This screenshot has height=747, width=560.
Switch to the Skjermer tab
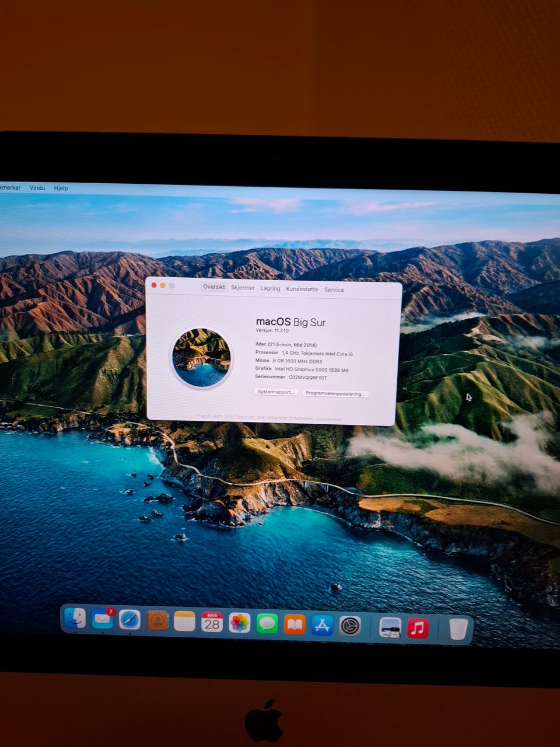point(243,288)
